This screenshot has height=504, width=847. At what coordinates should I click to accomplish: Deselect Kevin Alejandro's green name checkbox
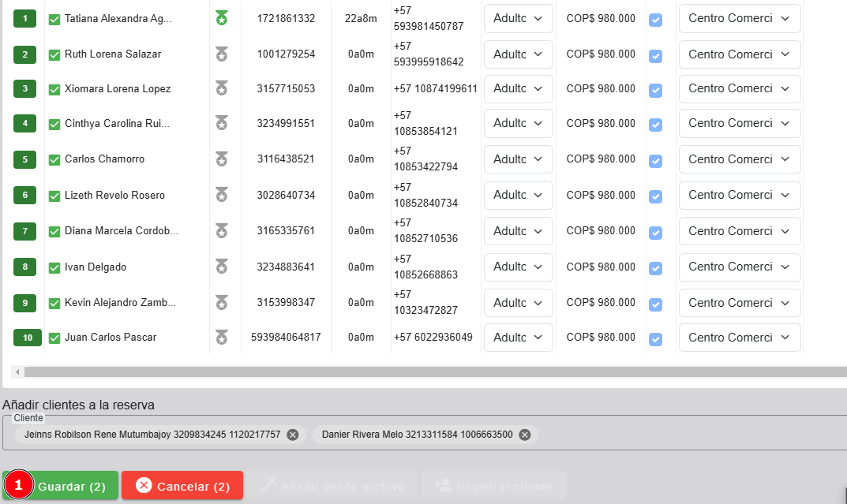[x=54, y=304]
